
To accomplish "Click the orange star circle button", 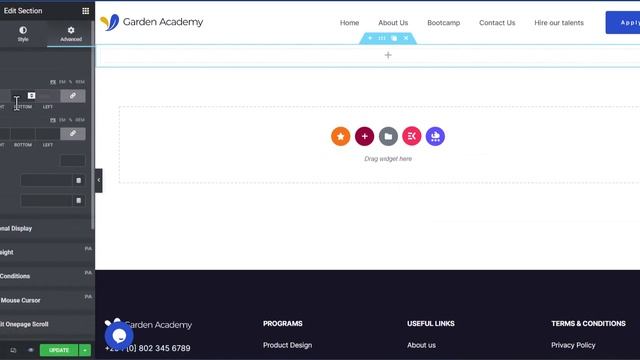I will (340, 136).
